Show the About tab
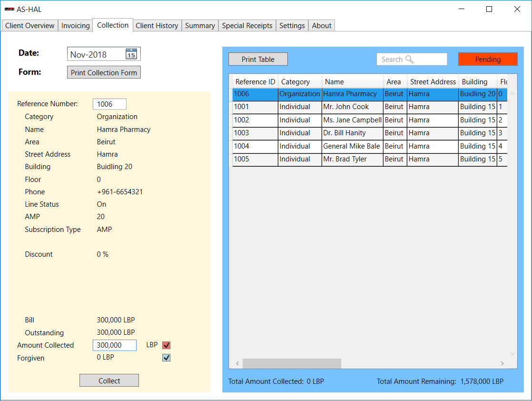Screen dimensions: 532x401 click(321, 25)
